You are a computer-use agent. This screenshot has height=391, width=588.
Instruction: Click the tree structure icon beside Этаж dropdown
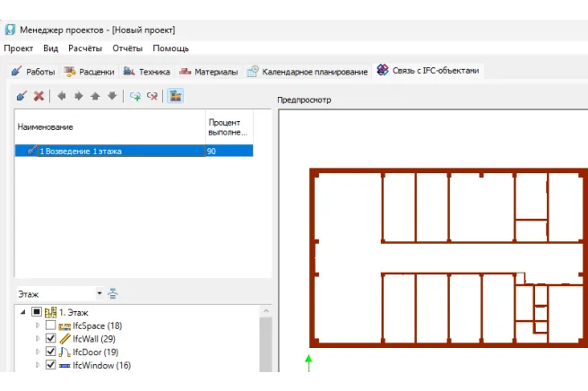pyautogui.click(x=114, y=293)
